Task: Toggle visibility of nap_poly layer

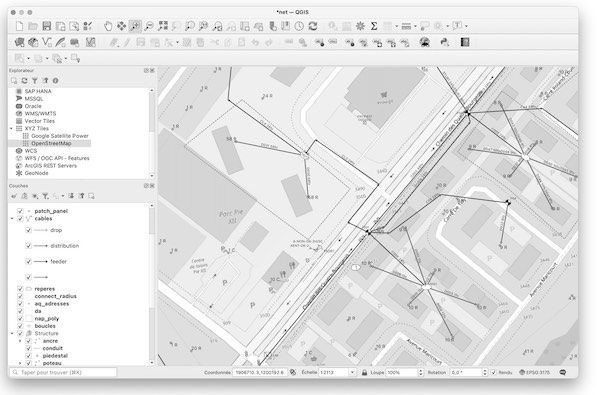Action: 20,319
